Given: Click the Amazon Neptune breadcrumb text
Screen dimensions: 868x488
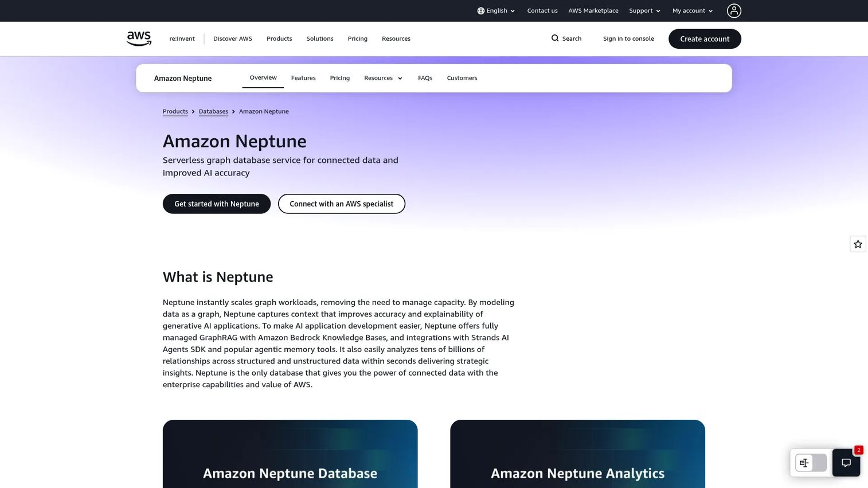Looking at the screenshot, I should pyautogui.click(x=264, y=111).
